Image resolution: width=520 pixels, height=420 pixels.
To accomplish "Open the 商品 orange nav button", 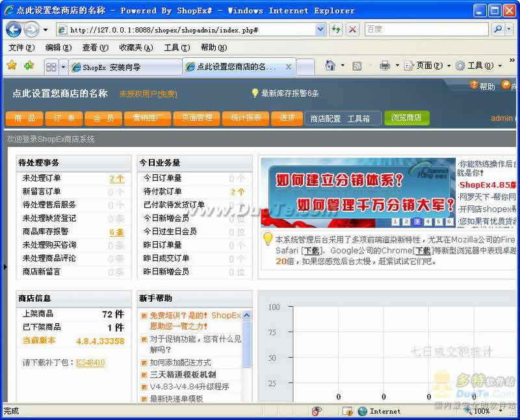I will (25, 118).
